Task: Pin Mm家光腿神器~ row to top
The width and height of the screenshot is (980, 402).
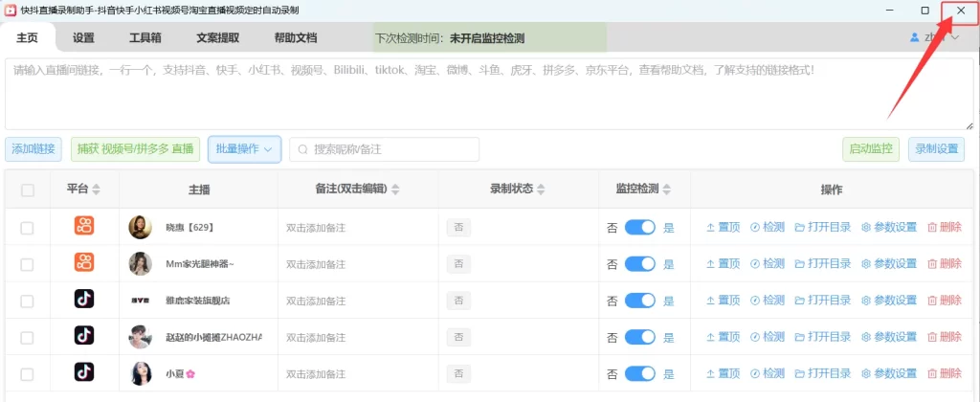Action: [x=724, y=264]
